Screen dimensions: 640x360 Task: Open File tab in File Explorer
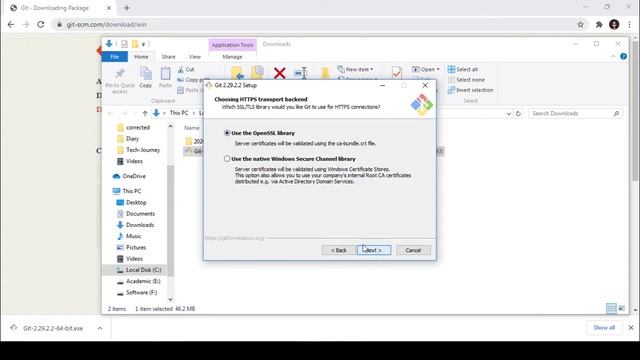(114, 57)
